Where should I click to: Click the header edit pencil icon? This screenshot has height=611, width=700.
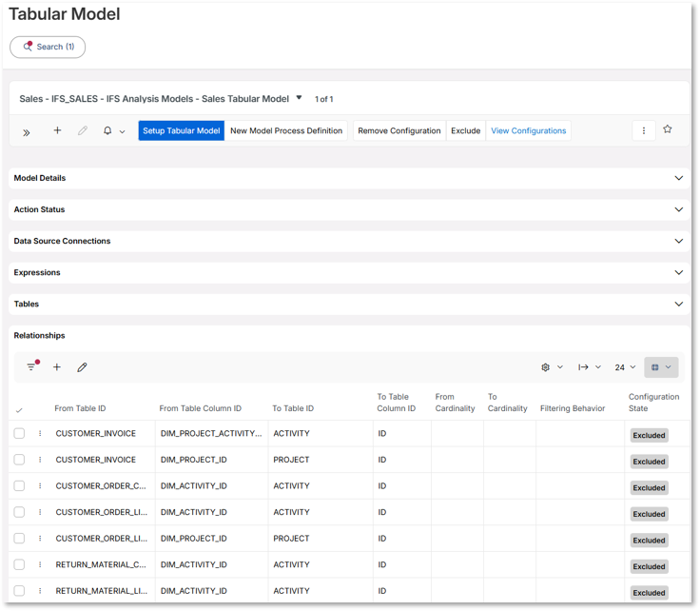(83, 130)
